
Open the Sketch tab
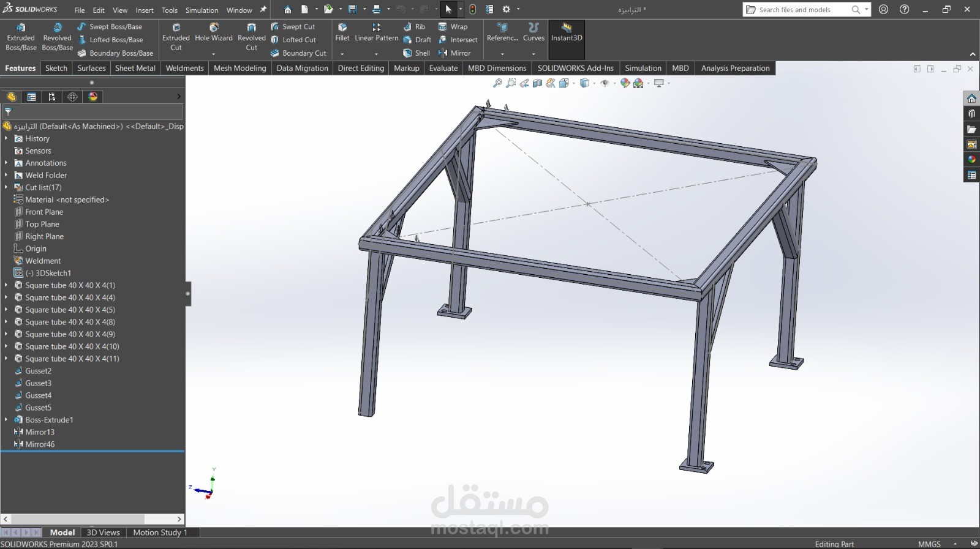point(56,68)
